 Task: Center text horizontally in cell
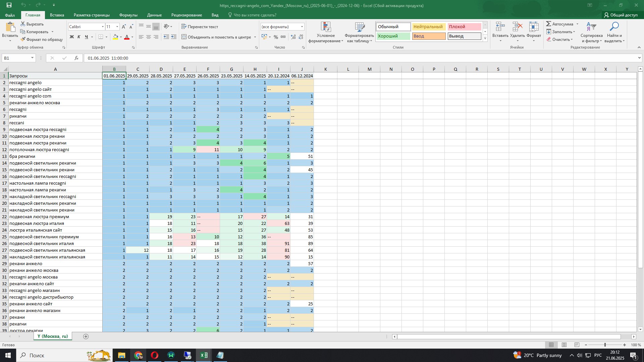149,37
